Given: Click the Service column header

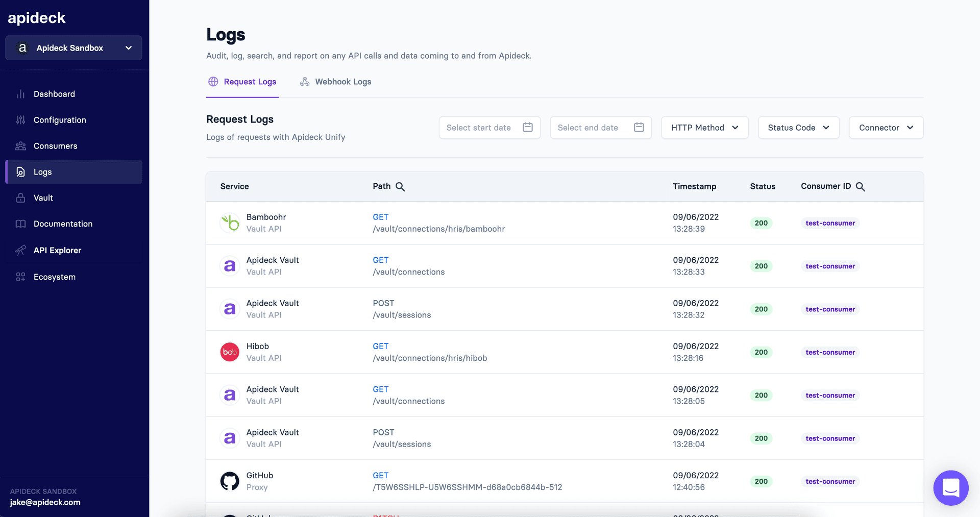Looking at the screenshot, I should [x=234, y=186].
